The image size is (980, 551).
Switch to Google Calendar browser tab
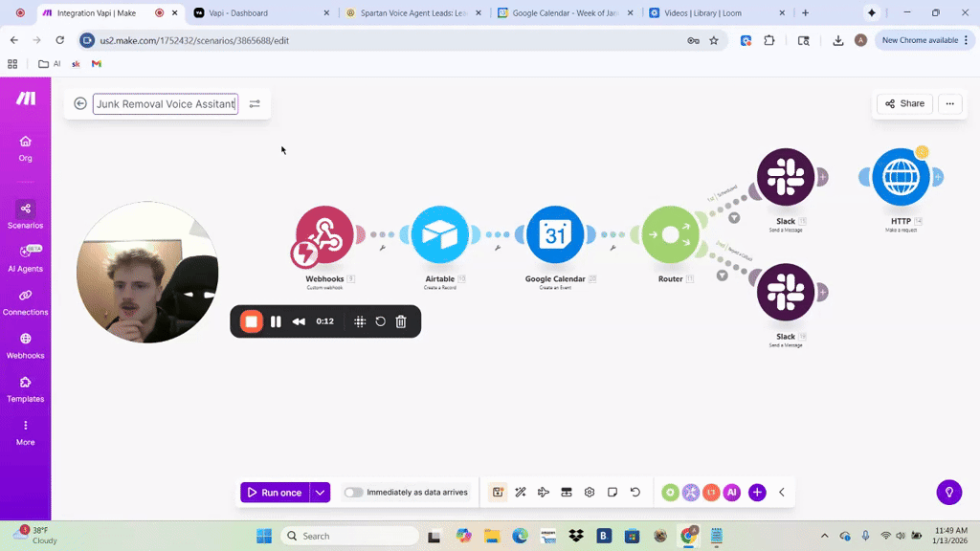tap(566, 12)
